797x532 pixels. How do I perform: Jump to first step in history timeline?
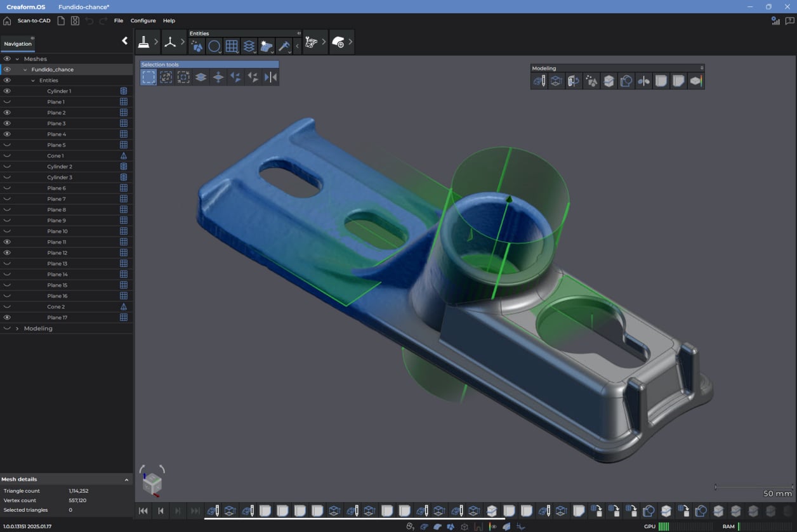[143, 511]
